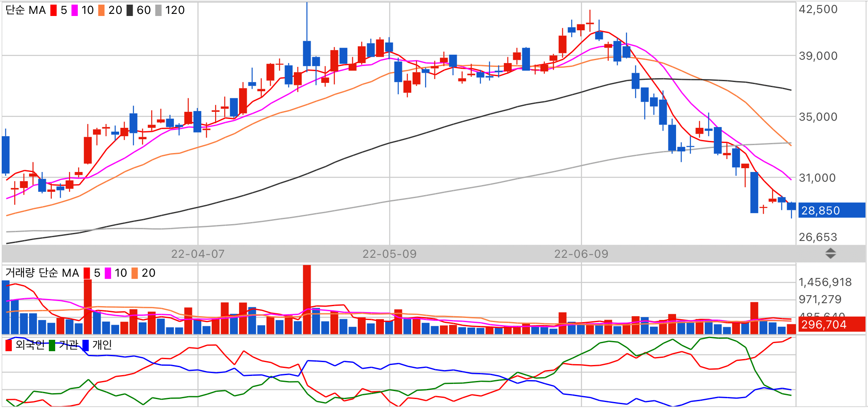
Task: Click the 1,456,918 volume axis label
Action: [825, 282]
